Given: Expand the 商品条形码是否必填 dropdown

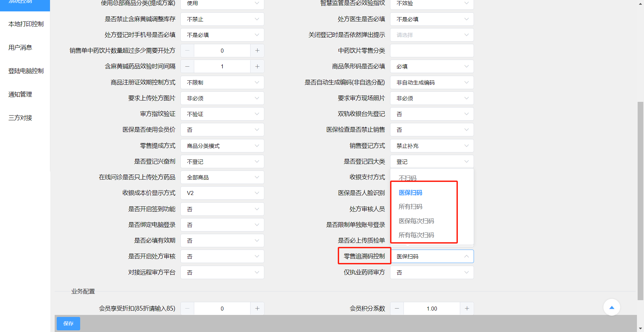Looking at the screenshot, I should point(432,66).
